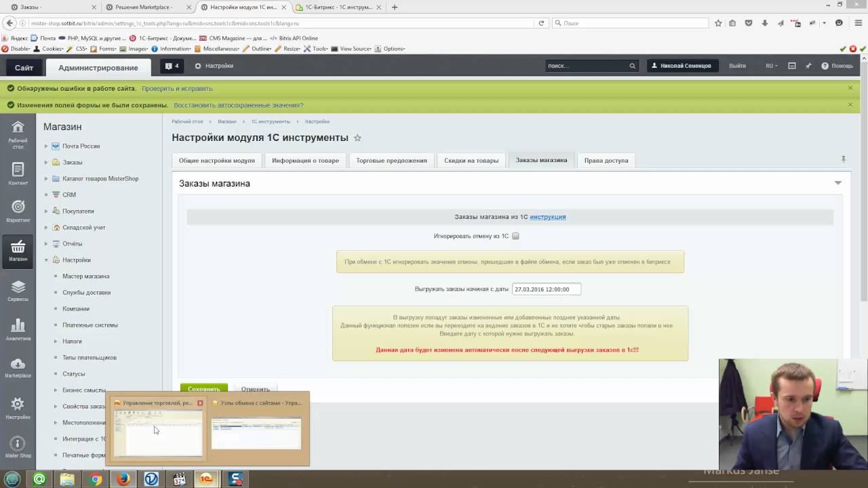Open the Магазин sidebar section
The height and width of the screenshot is (488, 868).
coord(18,250)
